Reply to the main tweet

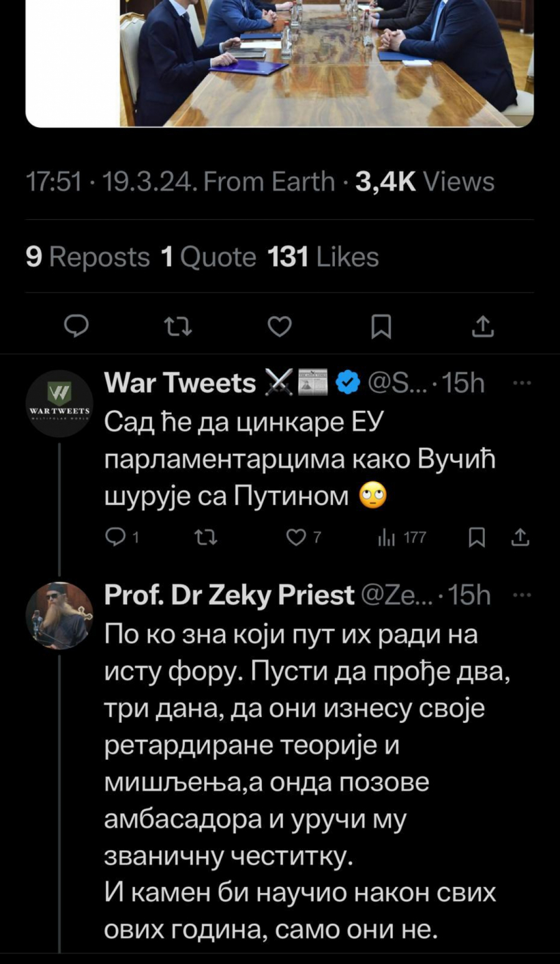(77, 326)
